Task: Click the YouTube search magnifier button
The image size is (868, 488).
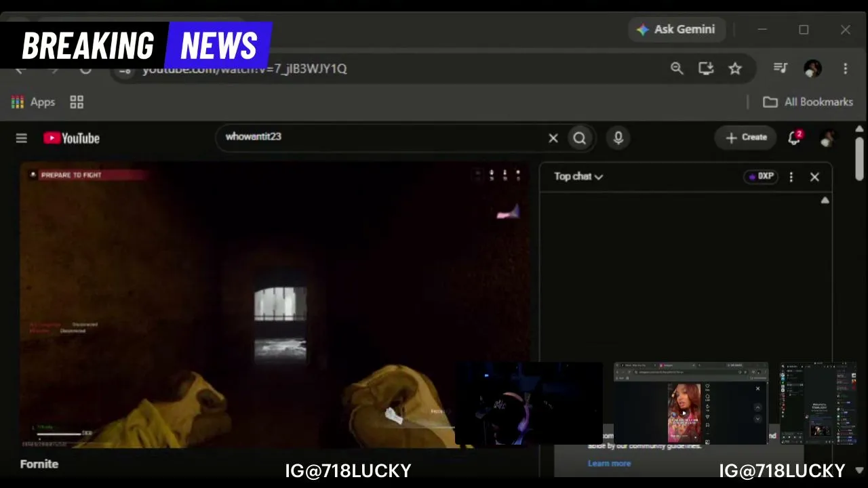Action: pyautogui.click(x=580, y=138)
